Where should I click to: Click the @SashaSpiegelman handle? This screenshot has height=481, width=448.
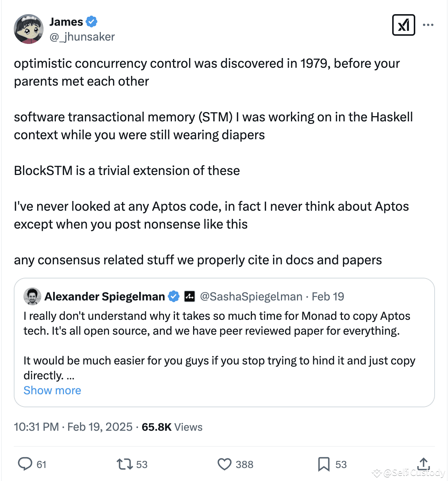251,296
